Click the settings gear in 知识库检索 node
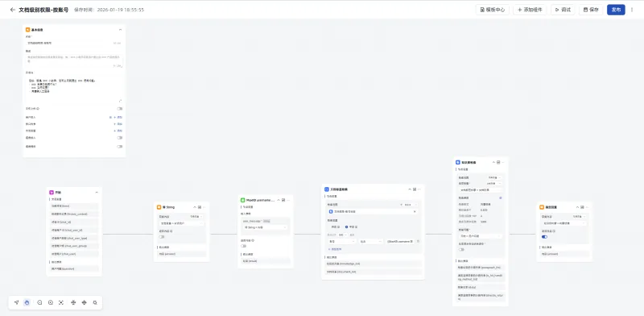Viewport: 644px width, 316px height. (500, 198)
